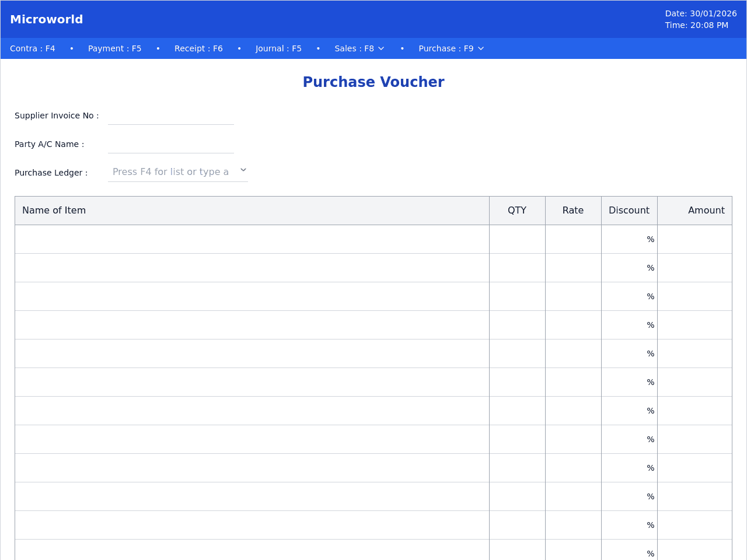The image size is (747, 560).
Task: Click the Rate column header
Action: 573,211
